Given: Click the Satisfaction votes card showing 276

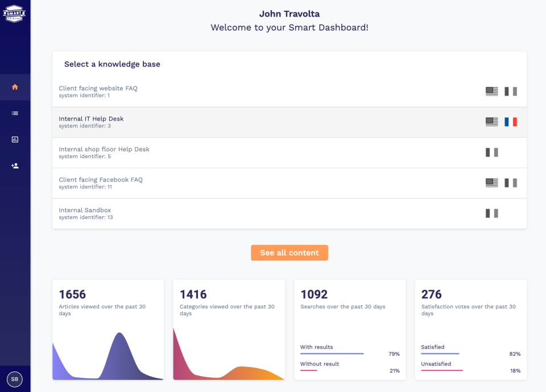Looking at the screenshot, I should pyautogui.click(x=470, y=330).
